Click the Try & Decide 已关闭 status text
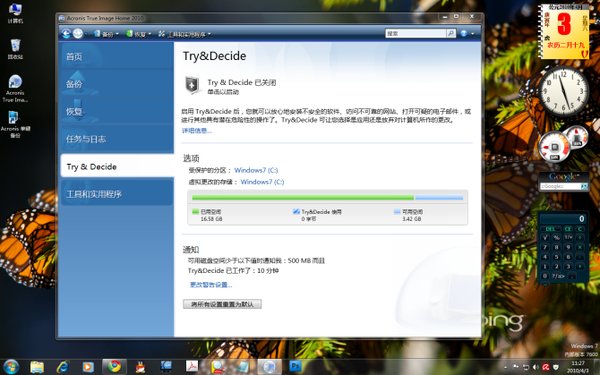The image size is (600, 375). point(241,82)
